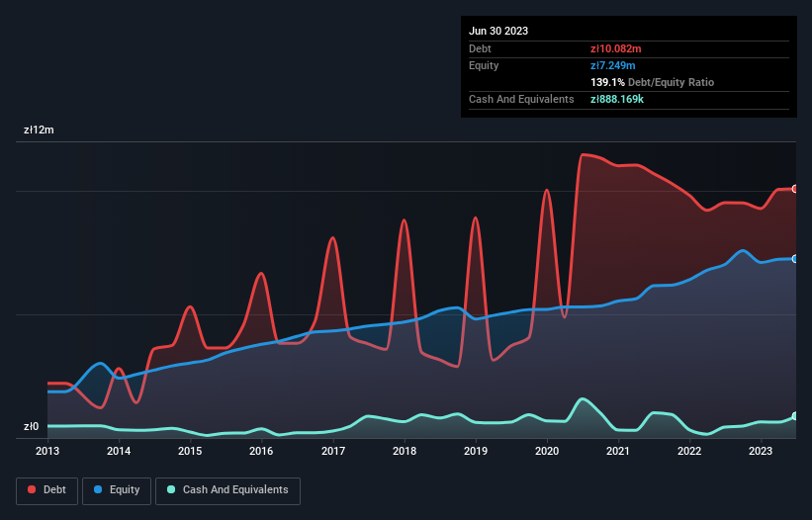Screen dimensions: 812x520
Task: Click the teal Cash endpoint marker
Action: coord(795,416)
